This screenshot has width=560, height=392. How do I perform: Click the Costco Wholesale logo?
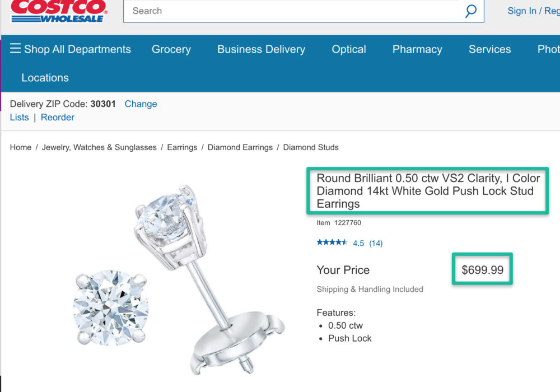pyautogui.click(x=58, y=11)
